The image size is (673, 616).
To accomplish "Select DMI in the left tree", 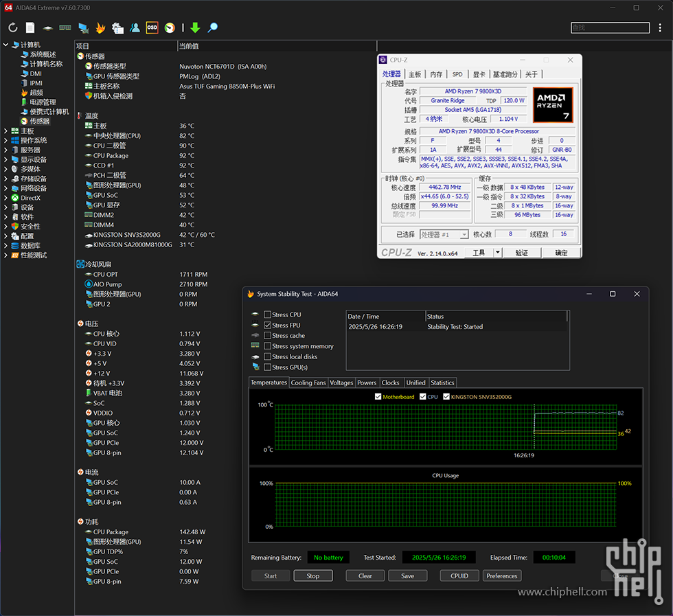I will [36, 74].
